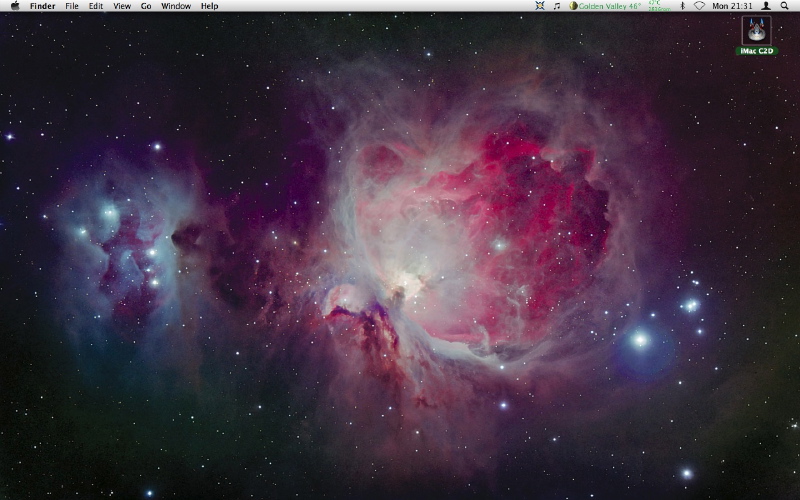This screenshot has height=500, width=800.
Task: Click the blue star menu bar icon
Action: point(540,6)
